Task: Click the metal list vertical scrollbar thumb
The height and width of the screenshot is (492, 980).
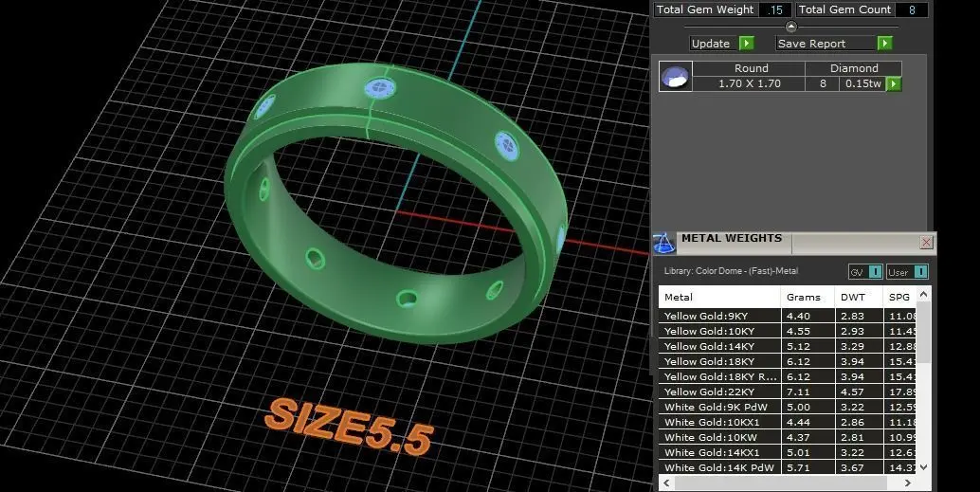Action: coord(924,332)
